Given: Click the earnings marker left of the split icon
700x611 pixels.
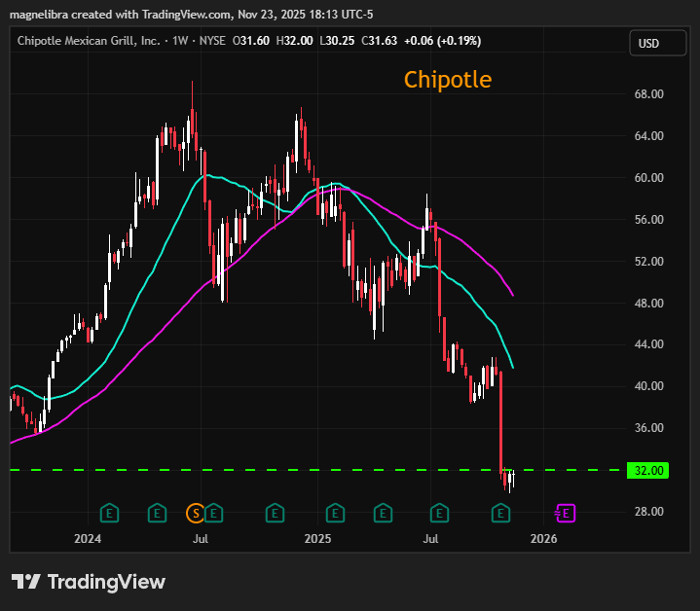Looking at the screenshot, I should [x=157, y=514].
